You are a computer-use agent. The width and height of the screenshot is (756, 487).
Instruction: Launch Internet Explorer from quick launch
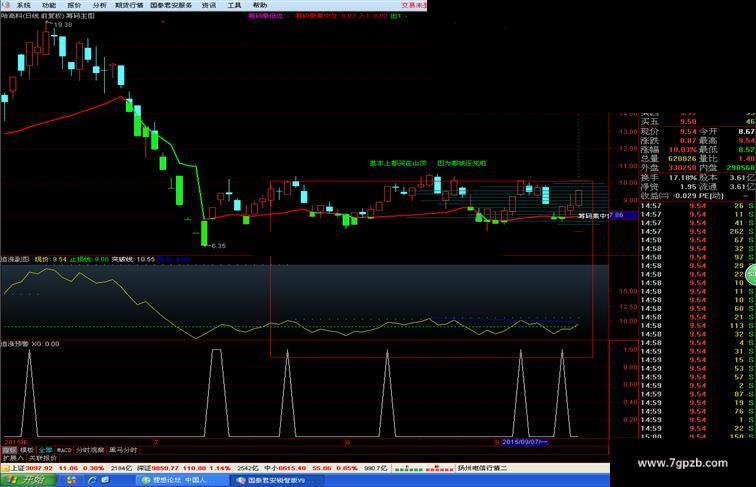[x=91, y=480]
